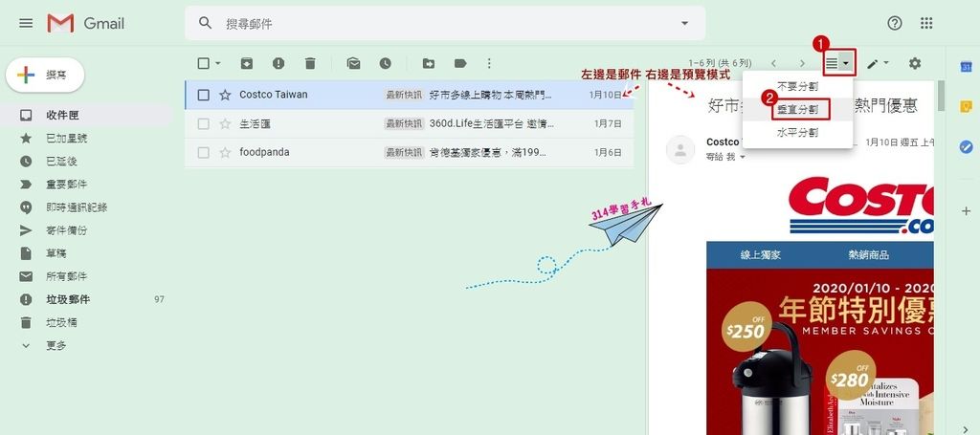Click the plus get add-ons icon
This screenshot has width=980, height=435.
coord(966,211)
